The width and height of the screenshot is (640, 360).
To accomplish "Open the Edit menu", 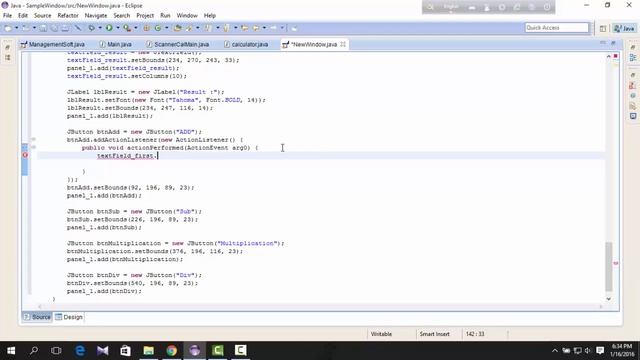I will (x=23, y=16).
